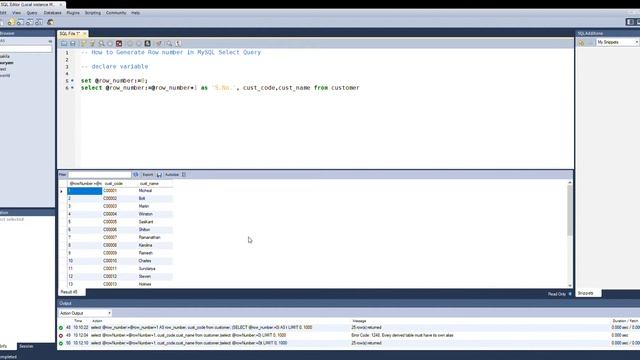The image size is (640, 360).
Task: Run Explain with the magnifier bolt icon
Action: pos(101,43)
